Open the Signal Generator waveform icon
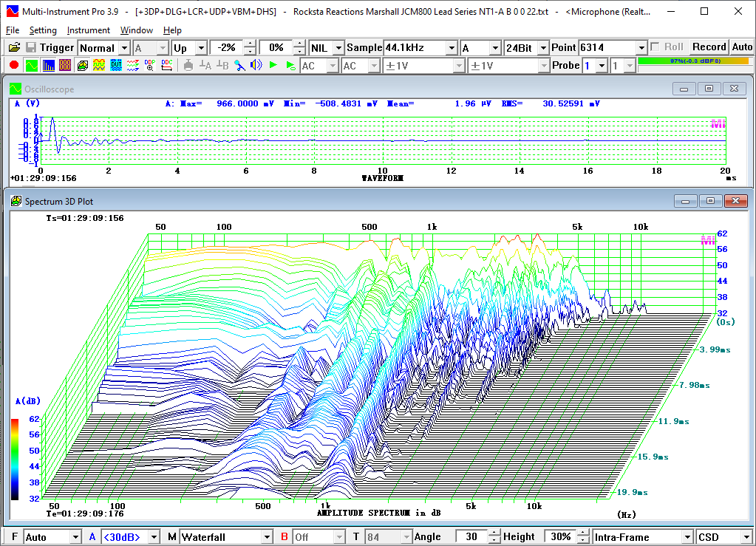The image size is (756, 546). [99, 65]
